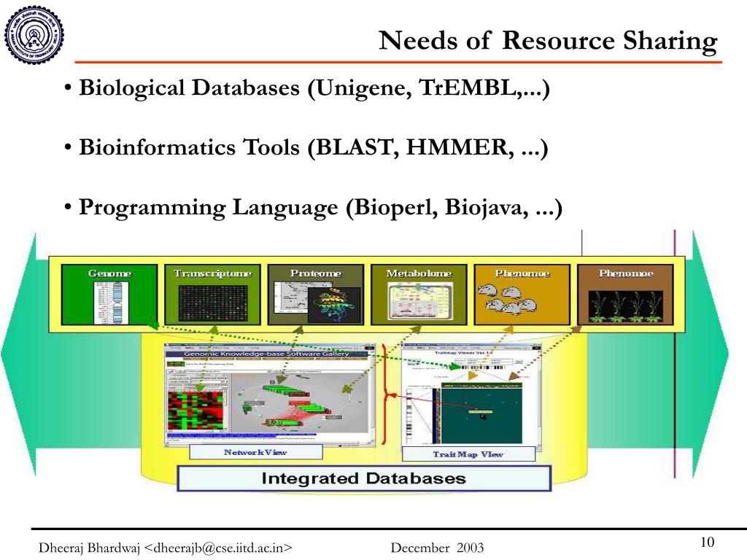747x560 pixels.
Task: Click the Traitmap Viewer window title
Action: (463, 353)
